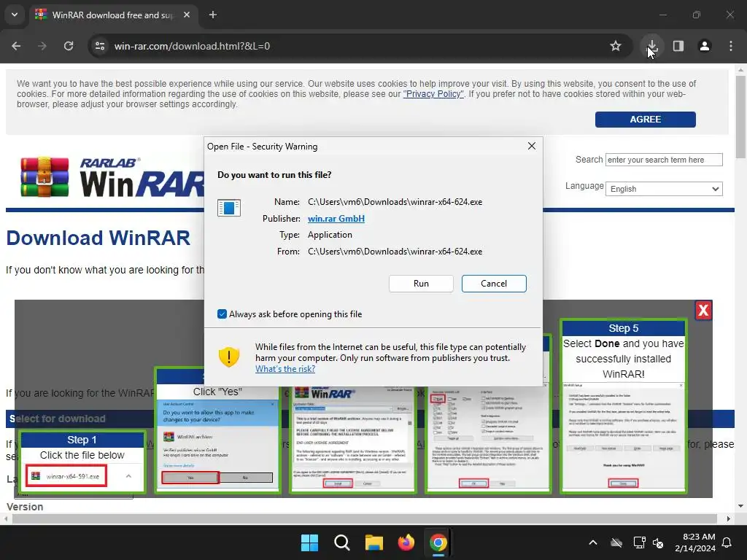The width and height of the screenshot is (747, 560).
Task: Expand the chevron beside winrar-x64-591.exe
Action: 128,476
